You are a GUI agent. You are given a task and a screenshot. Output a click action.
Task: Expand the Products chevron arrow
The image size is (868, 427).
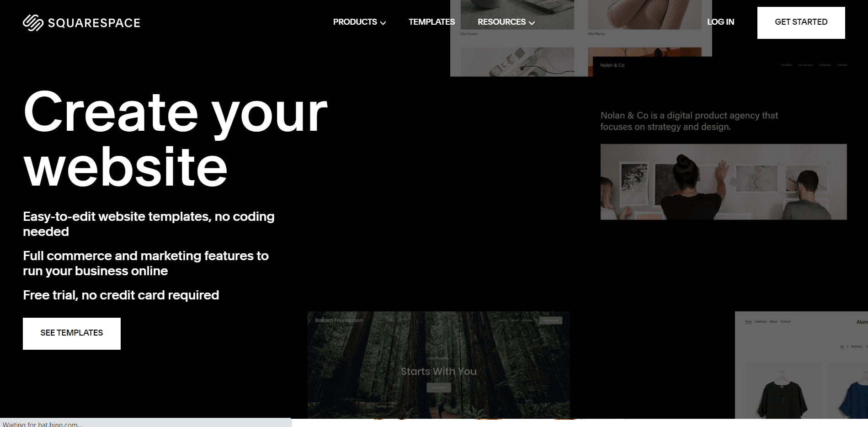[x=383, y=23]
